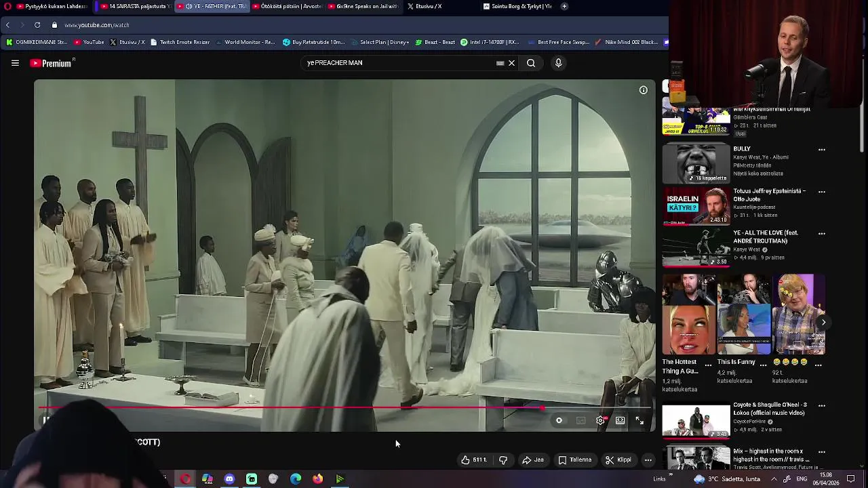
Task: Open options for YE - ALL THE LOVE video
Action: (821, 234)
